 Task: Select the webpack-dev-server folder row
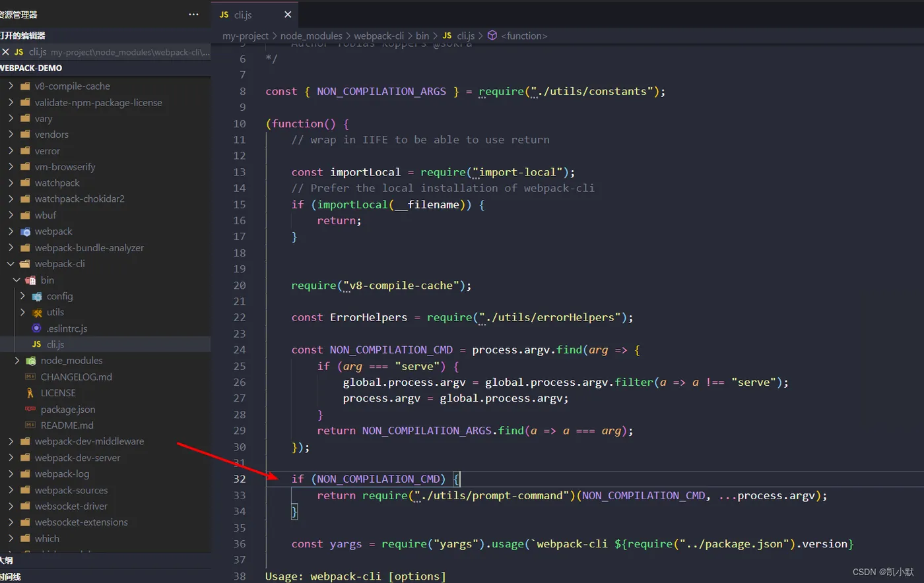pyautogui.click(x=106, y=458)
